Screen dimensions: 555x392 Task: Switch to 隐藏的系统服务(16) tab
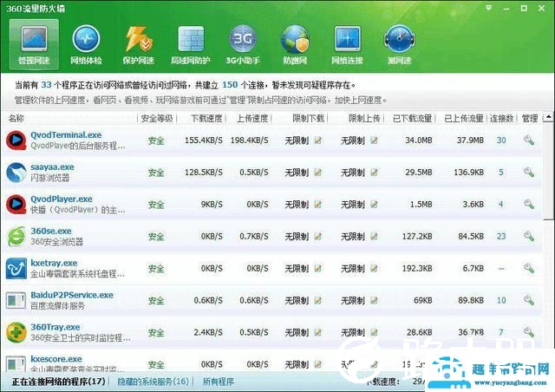click(153, 382)
